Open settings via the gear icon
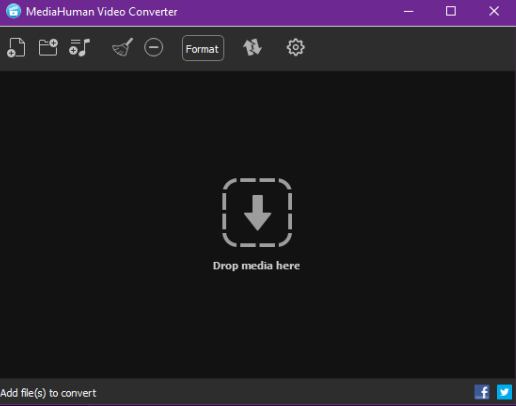Image resolution: width=516 pixels, height=406 pixels. [296, 47]
